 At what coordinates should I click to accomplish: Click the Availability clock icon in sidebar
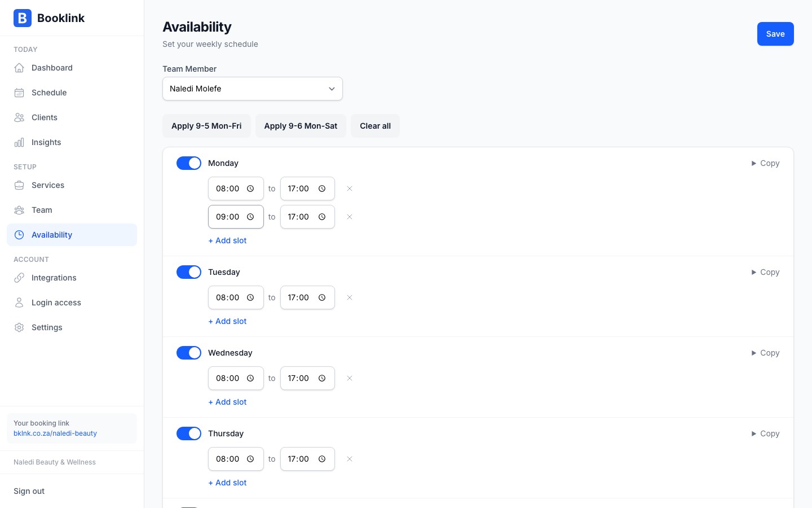(19, 235)
